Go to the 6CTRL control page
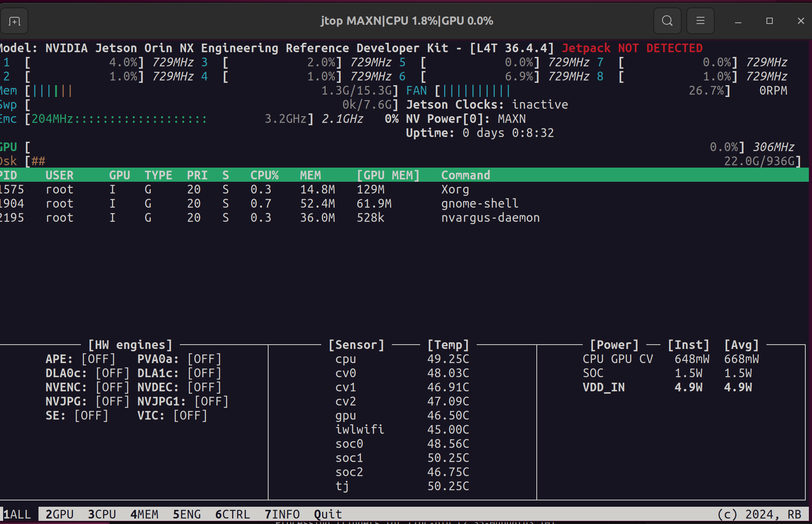Image resolution: width=812 pixels, height=524 pixels. coord(232,514)
